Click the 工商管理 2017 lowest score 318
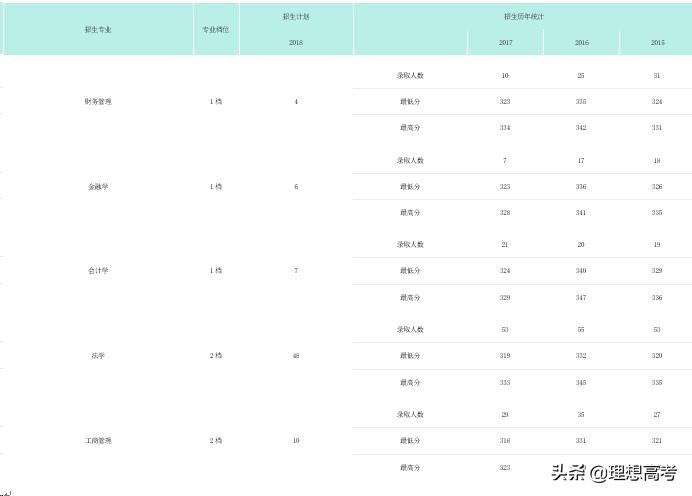692x496 pixels. (505, 441)
